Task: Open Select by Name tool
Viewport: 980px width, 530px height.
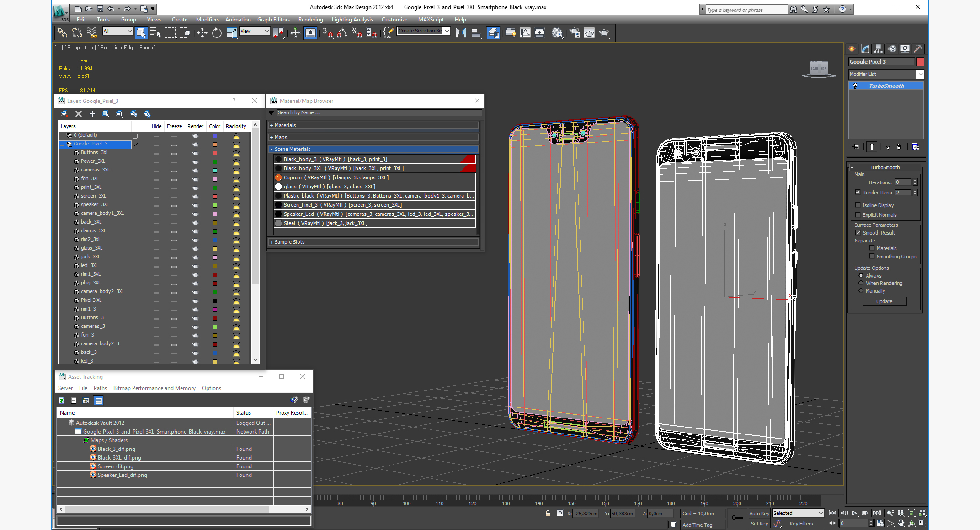Action: click(x=155, y=32)
